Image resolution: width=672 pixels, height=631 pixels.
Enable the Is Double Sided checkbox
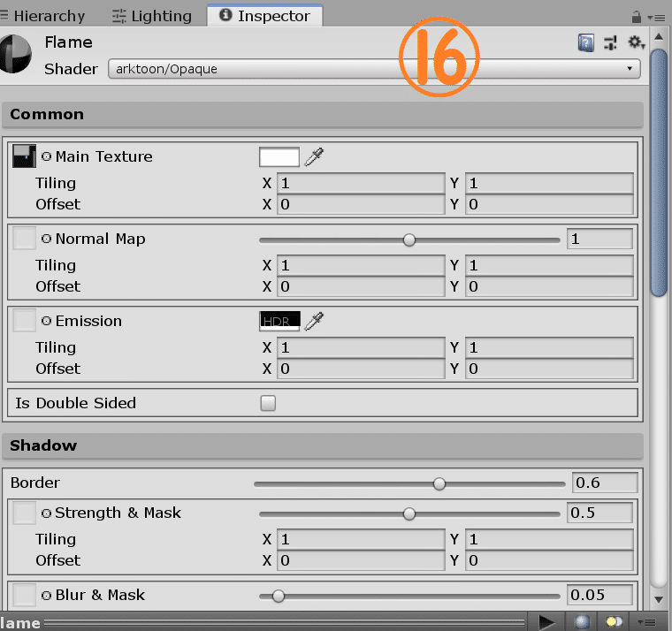click(x=268, y=403)
